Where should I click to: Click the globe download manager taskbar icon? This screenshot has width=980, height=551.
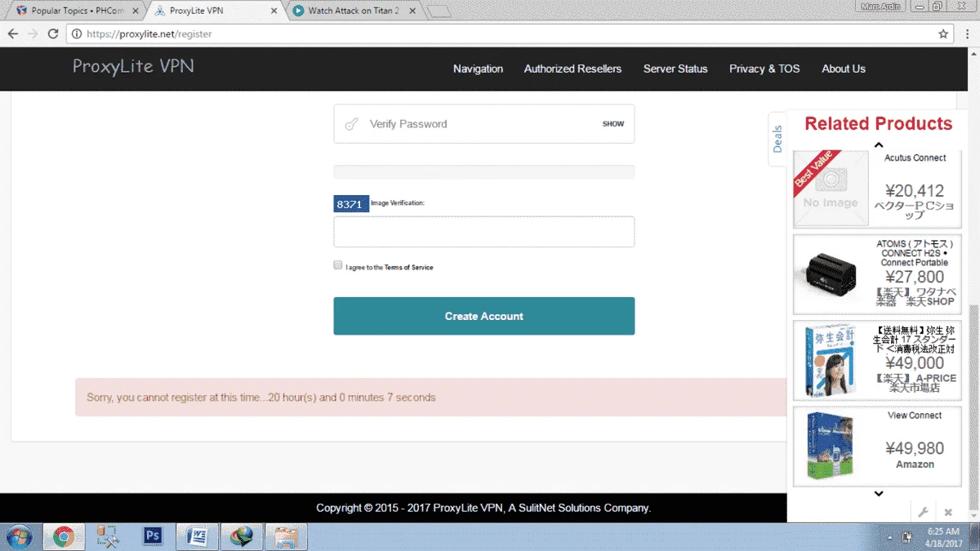point(241,536)
